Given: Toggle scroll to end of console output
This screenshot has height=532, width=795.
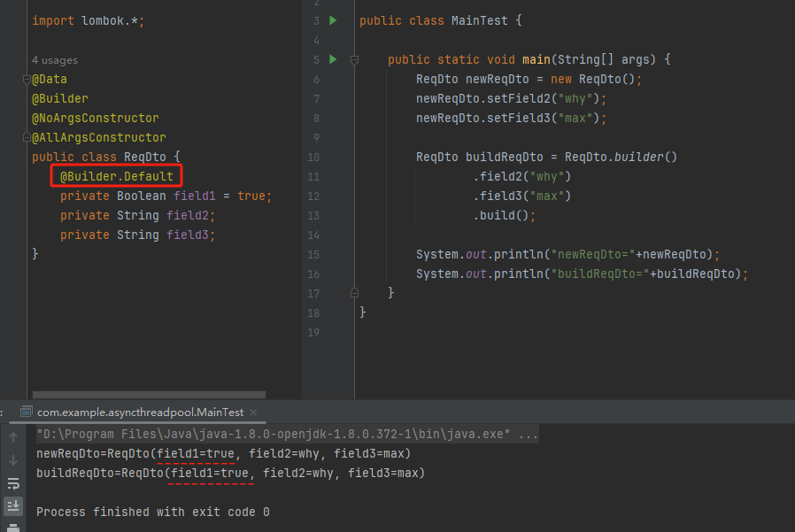Looking at the screenshot, I should point(13,505).
